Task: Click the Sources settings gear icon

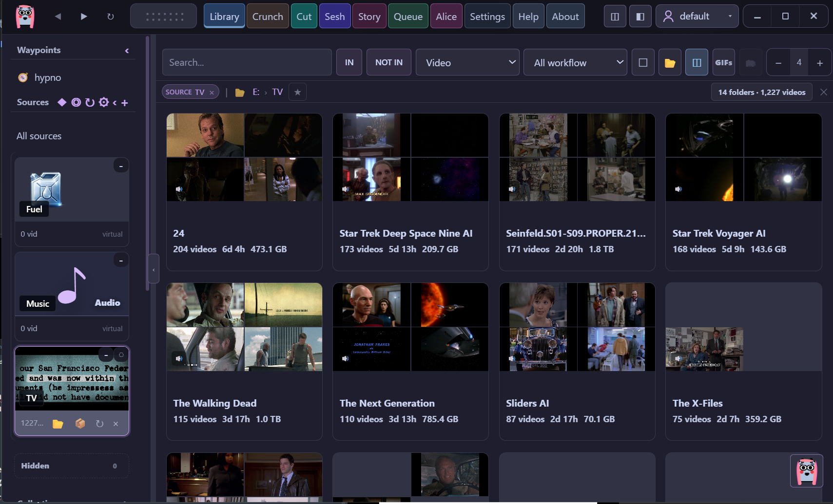Action: coord(104,102)
